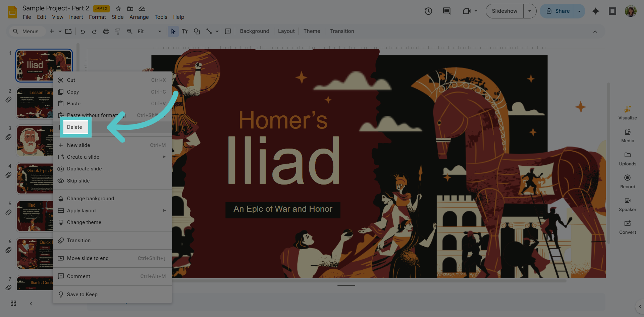The image size is (644, 317).
Task: Open the Gemini sparkle assistant
Action: [596, 11]
